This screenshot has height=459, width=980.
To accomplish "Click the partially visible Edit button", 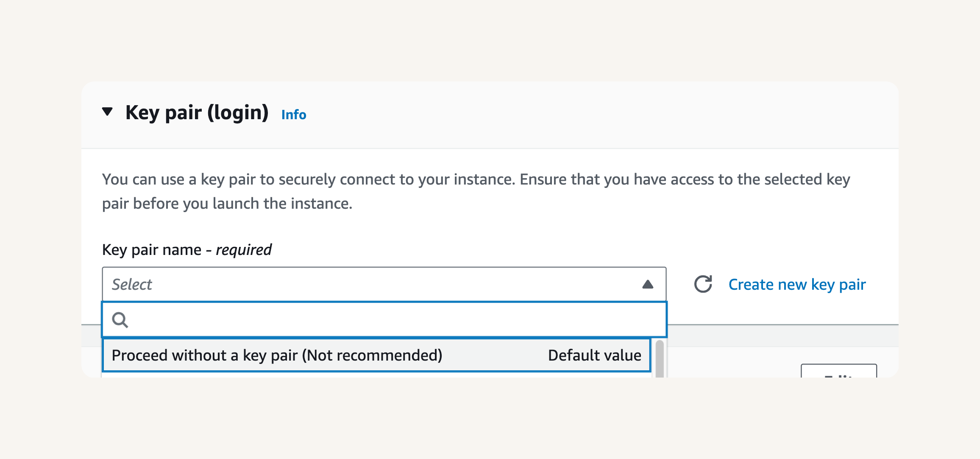I will pos(839,371).
